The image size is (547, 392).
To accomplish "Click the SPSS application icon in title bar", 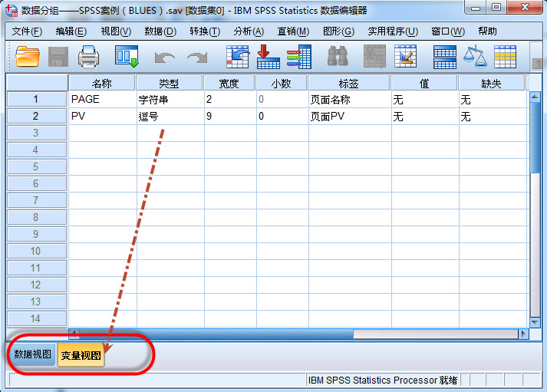I will pos(12,11).
